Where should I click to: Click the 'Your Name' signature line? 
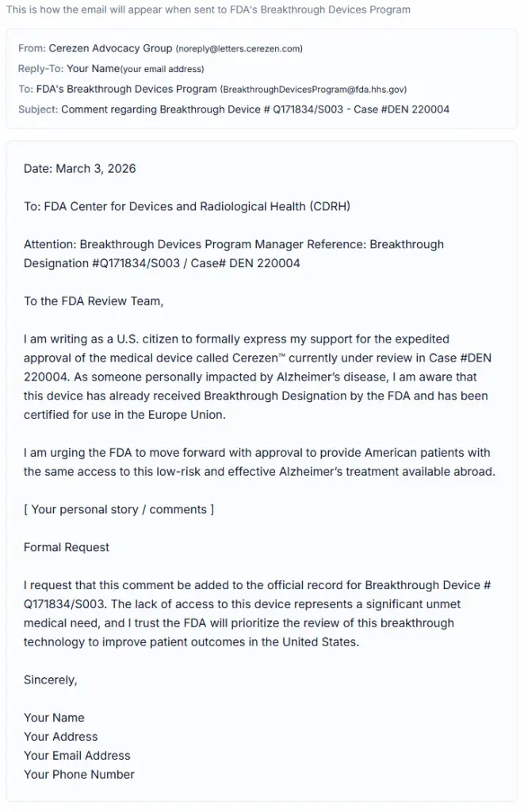pyautogui.click(x=54, y=718)
